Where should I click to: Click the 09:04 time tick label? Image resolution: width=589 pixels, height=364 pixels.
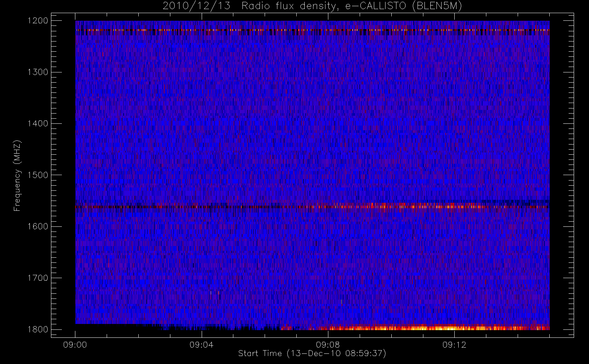201,345
